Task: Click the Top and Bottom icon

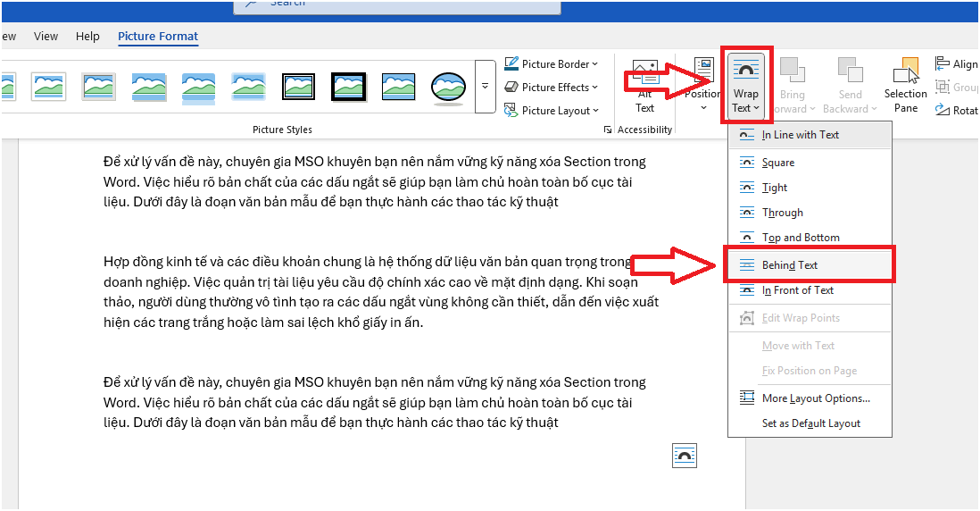Action: coord(747,238)
